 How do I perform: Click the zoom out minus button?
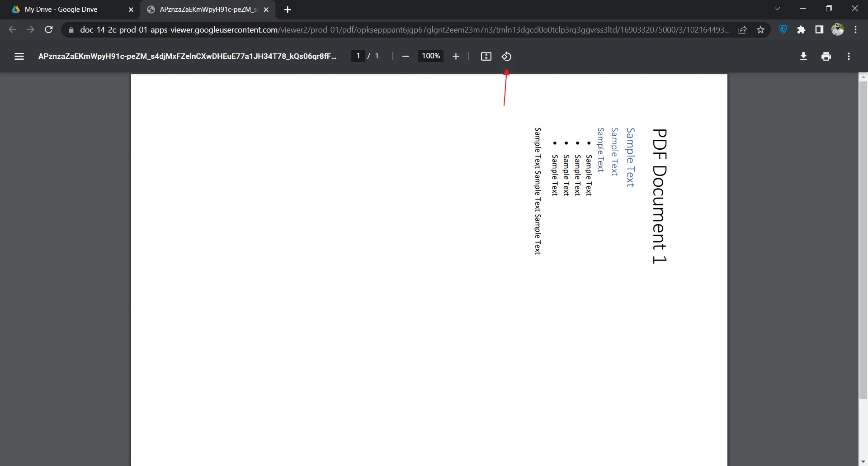[406, 57]
